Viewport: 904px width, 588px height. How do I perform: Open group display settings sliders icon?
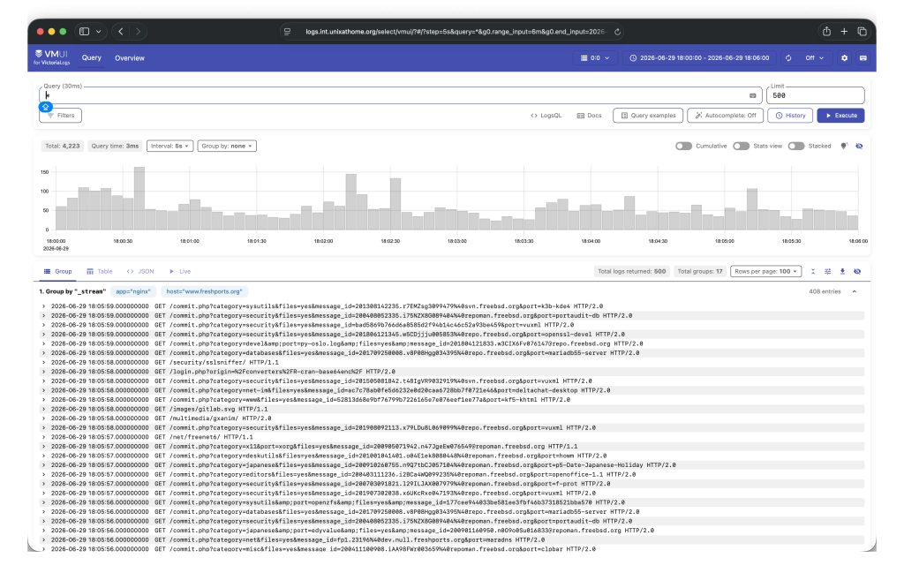(827, 272)
